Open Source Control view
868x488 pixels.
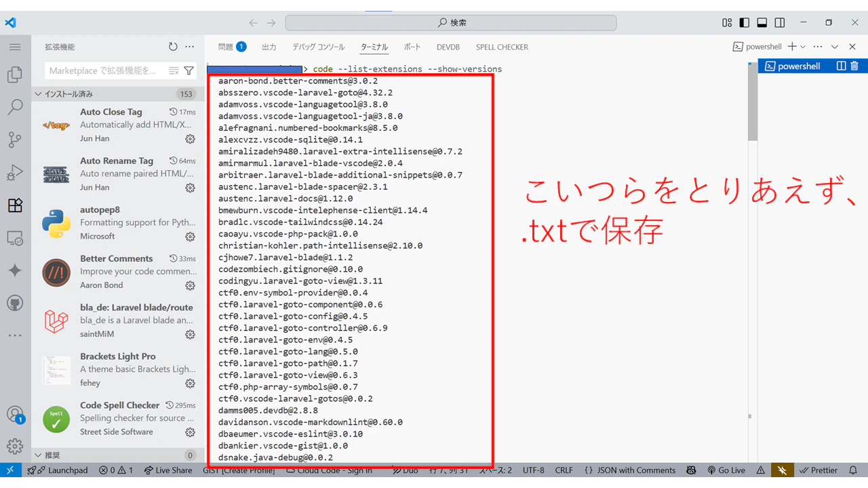pos(15,140)
